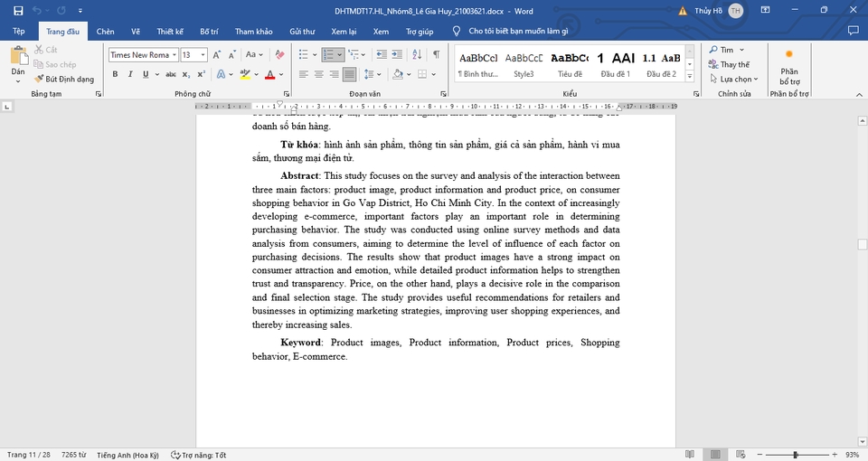The image size is (868, 461).
Task: Open the multilevel list button
Action: [354, 54]
